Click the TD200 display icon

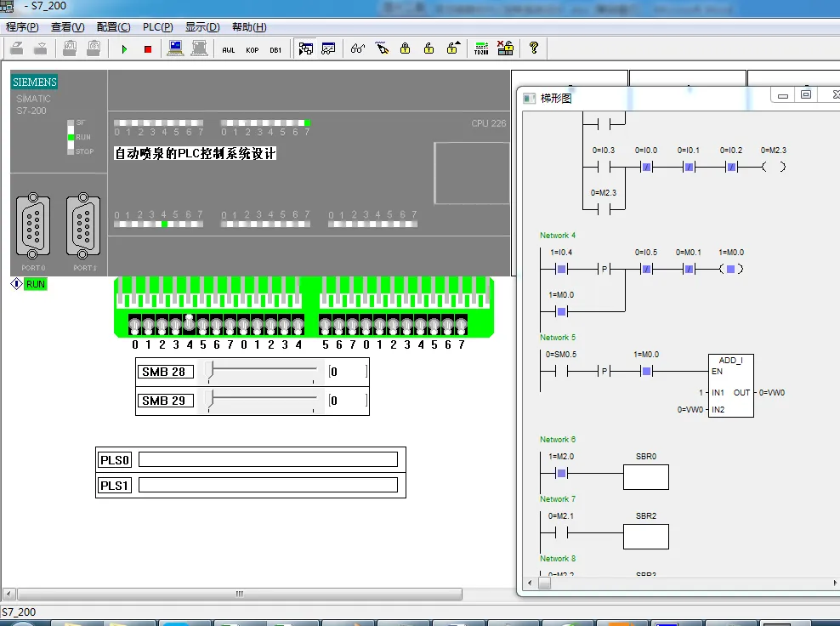(x=481, y=48)
